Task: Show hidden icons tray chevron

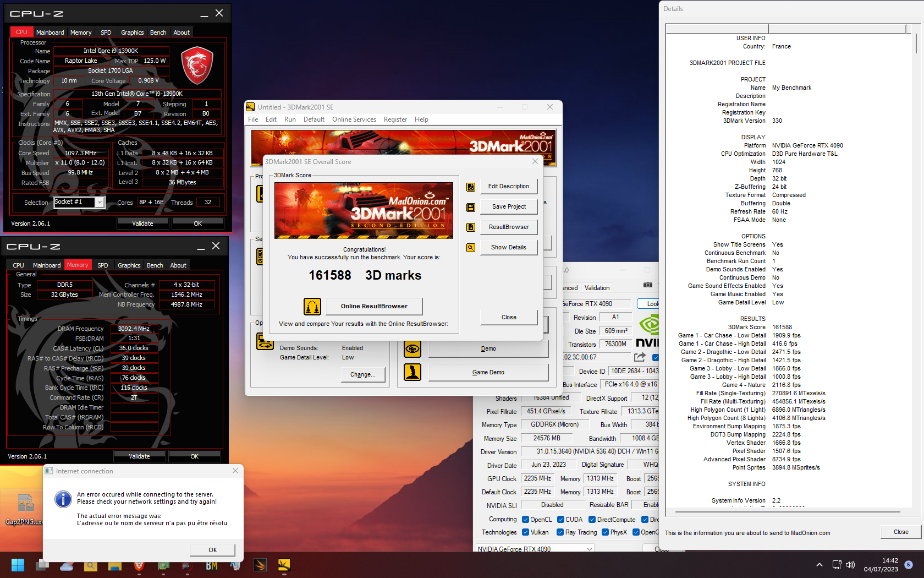Action: click(820, 565)
